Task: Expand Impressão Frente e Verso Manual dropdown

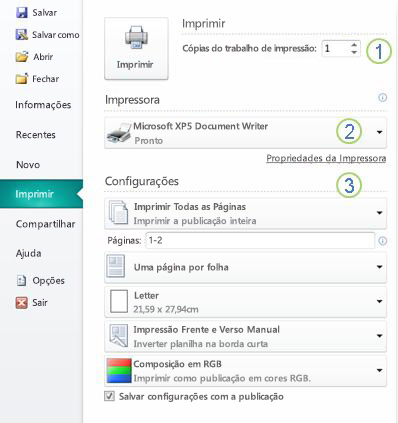Action: click(379, 336)
